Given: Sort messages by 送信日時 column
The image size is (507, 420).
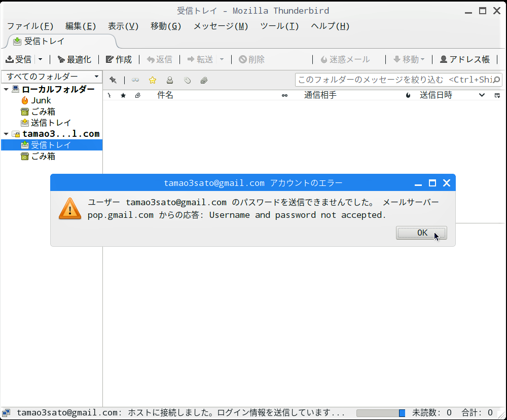Looking at the screenshot, I should tap(436, 95).
